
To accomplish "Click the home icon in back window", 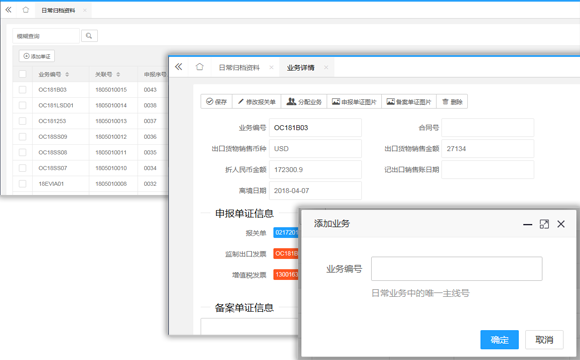I will pos(26,10).
